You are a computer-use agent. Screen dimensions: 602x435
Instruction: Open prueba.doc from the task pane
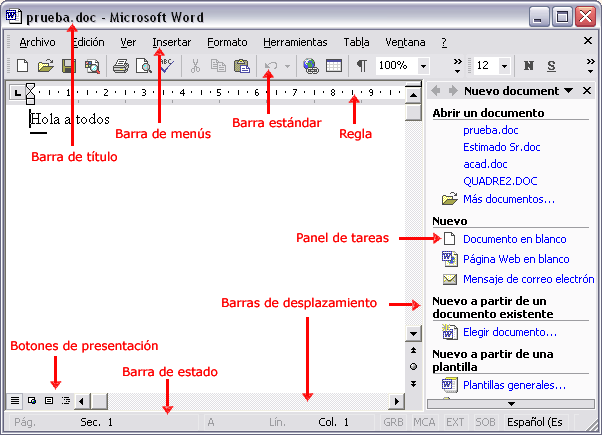click(491, 130)
